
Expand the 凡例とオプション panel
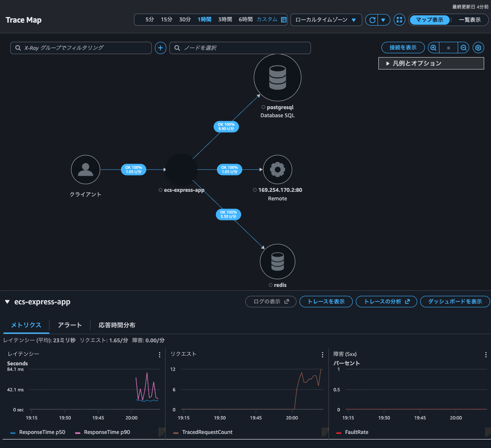tap(431, 64)
